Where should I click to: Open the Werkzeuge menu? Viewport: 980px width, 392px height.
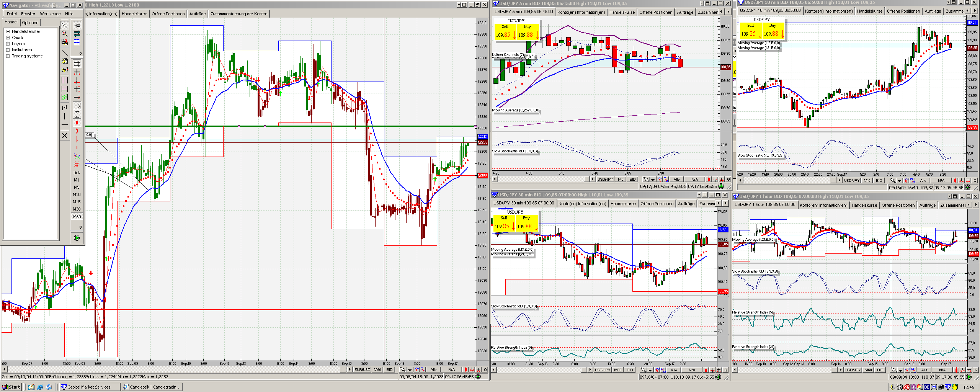51,14
